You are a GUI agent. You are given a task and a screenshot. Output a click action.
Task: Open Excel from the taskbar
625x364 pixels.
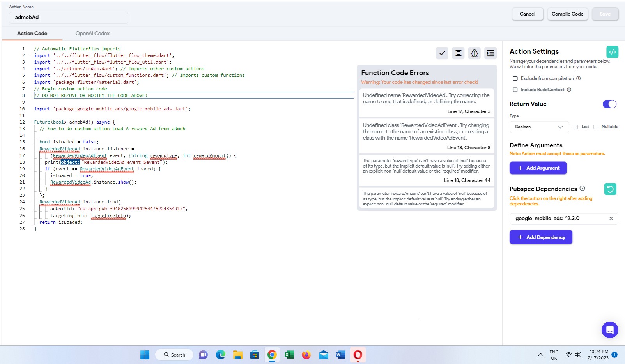(289, 355)
